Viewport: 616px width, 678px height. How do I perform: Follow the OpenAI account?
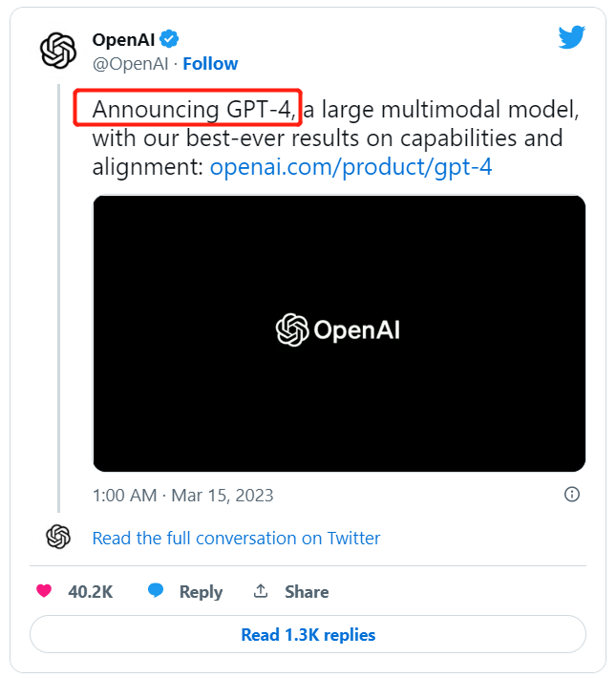click(210, 64)
